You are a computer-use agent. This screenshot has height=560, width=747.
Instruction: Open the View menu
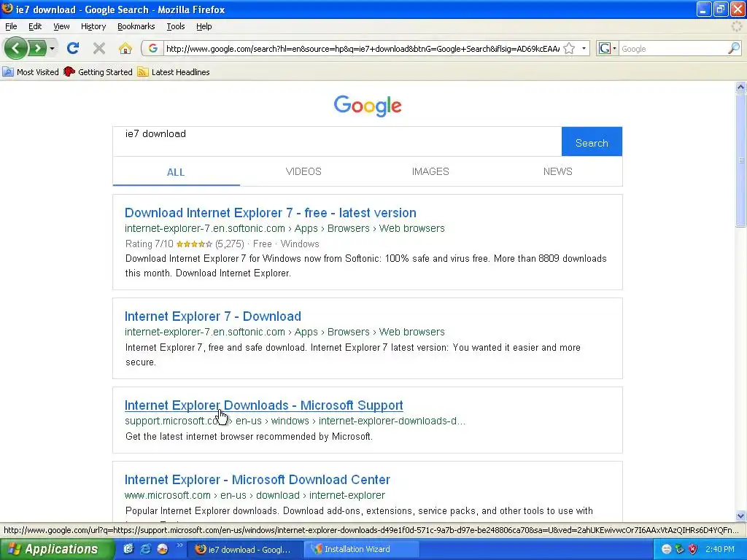[x=61, y=26]
